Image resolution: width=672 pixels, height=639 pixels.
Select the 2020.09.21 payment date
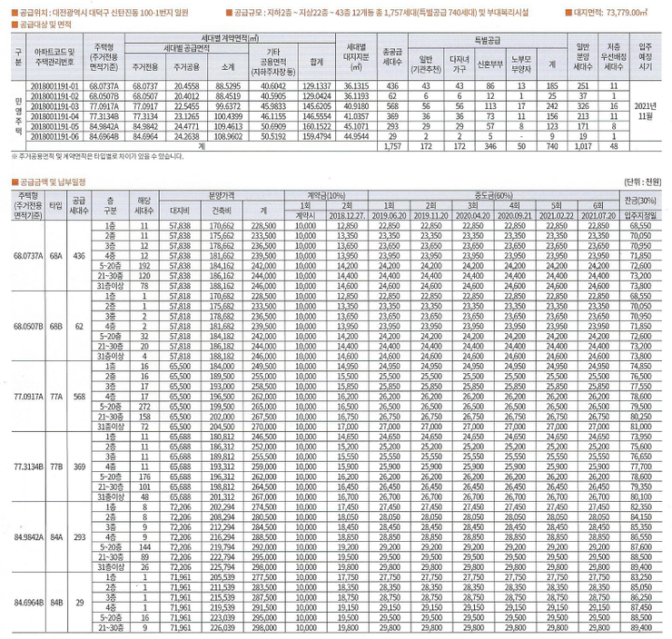point(514,215)
